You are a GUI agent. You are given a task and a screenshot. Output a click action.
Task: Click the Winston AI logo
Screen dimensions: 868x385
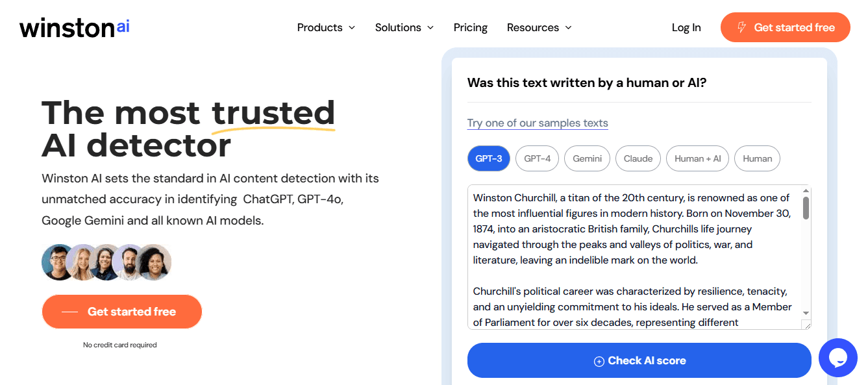pos(75,27)
